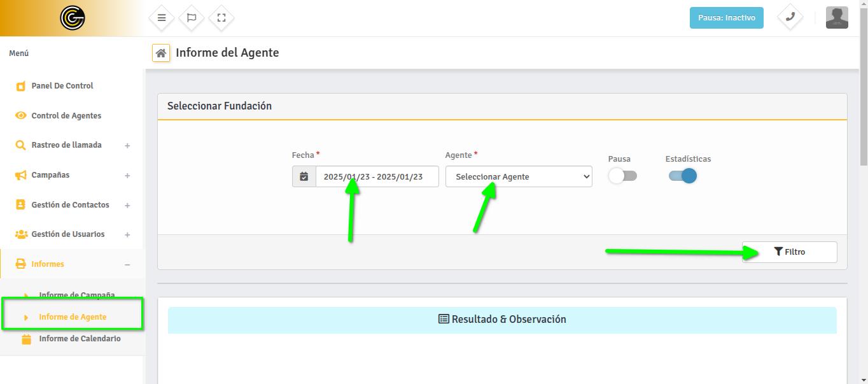Open Panel De Control from sidebar
Image resolution: width=868 pixels, height=384 pixels.
pos(62,86)
